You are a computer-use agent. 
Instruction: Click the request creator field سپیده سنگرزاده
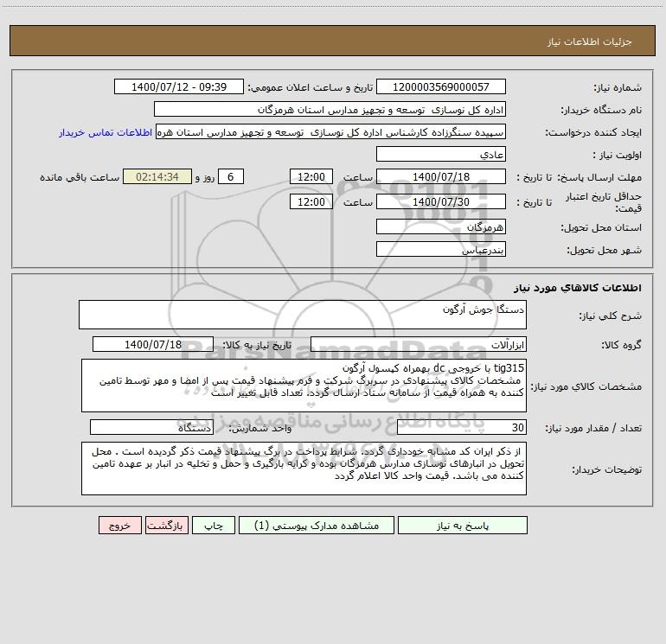pyautogui.click(x=331, y=131)
